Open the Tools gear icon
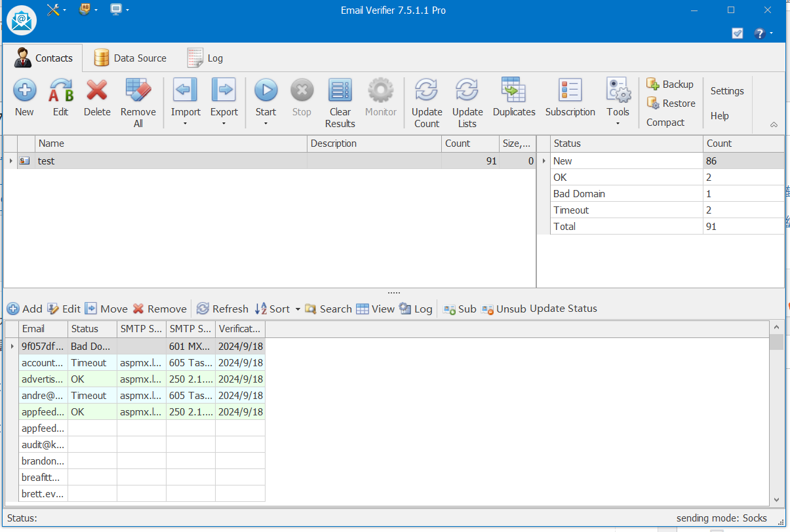Viewport: 790px width, 532px height. (618, 90)
